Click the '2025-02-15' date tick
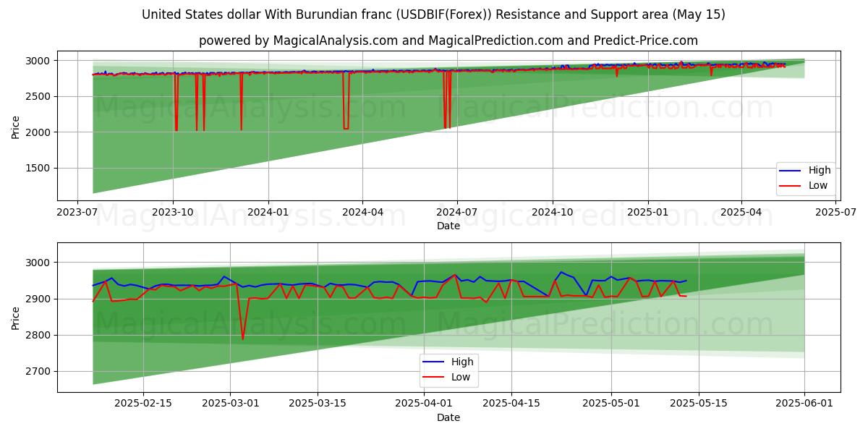The image size is (868, 434). (143, 404)
